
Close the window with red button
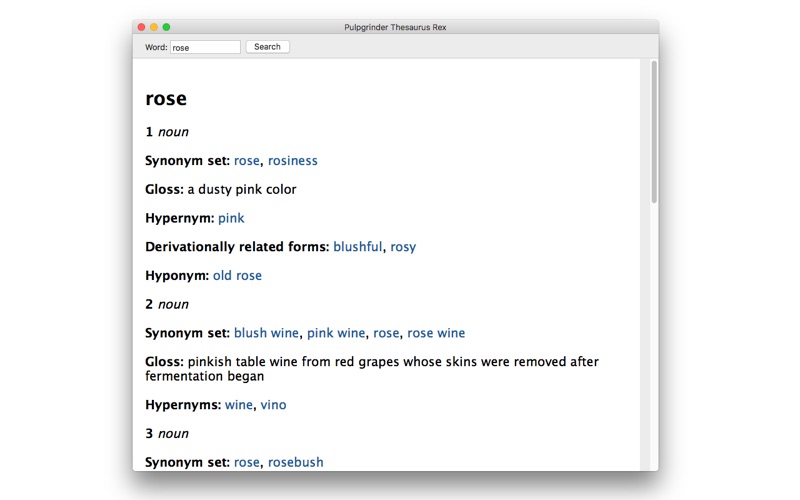[142, 27]
